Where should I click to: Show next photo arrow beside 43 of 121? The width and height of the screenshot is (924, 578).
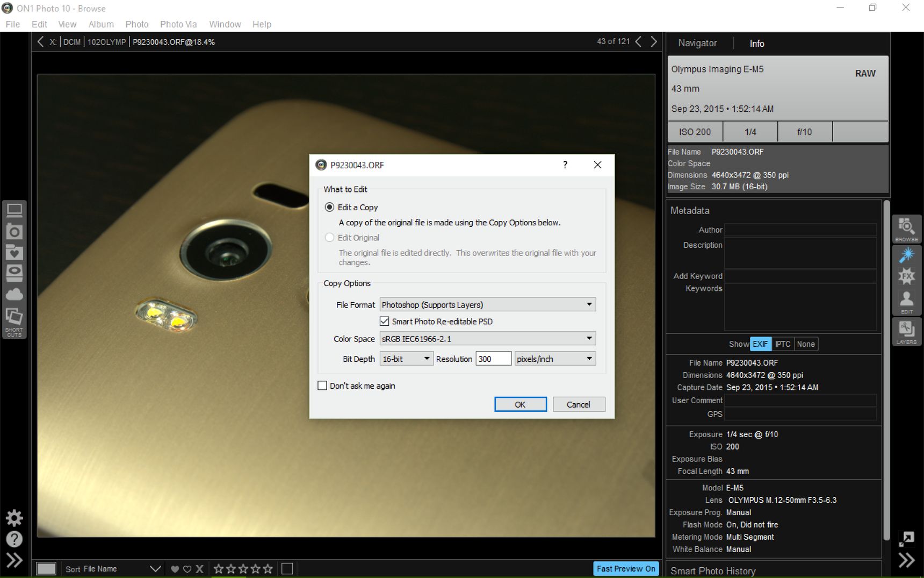pos(654,41)
